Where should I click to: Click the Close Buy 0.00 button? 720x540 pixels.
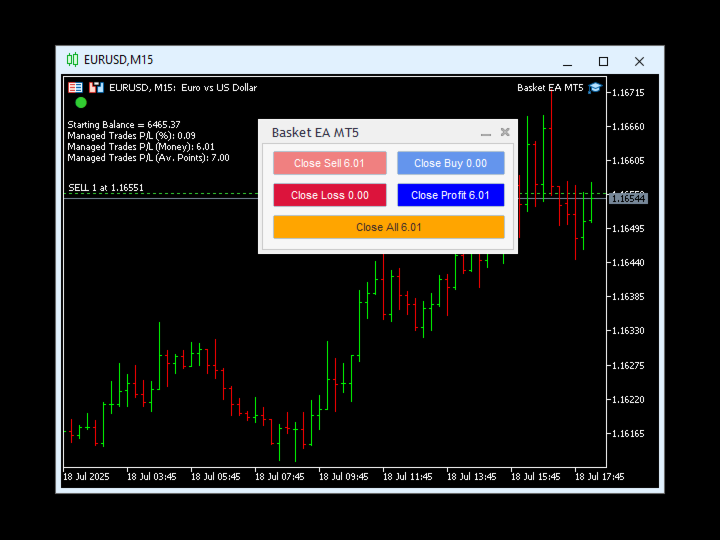pos(450,163)
